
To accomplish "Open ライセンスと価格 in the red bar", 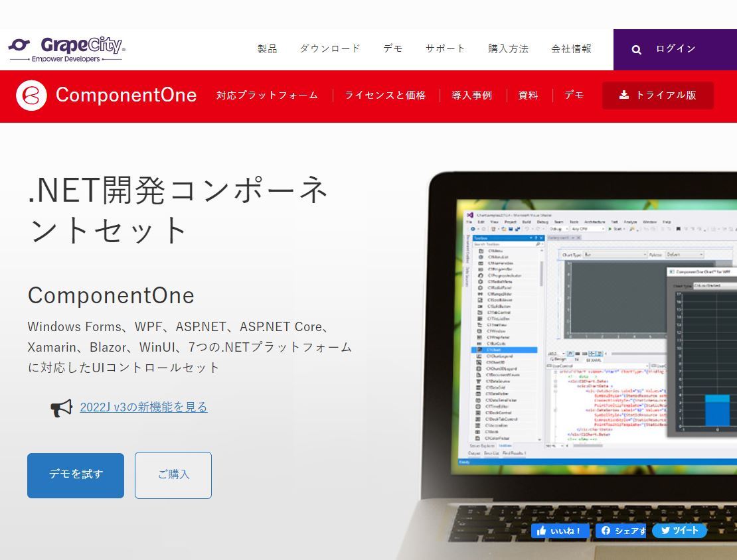I will click(x=385, y=96).
